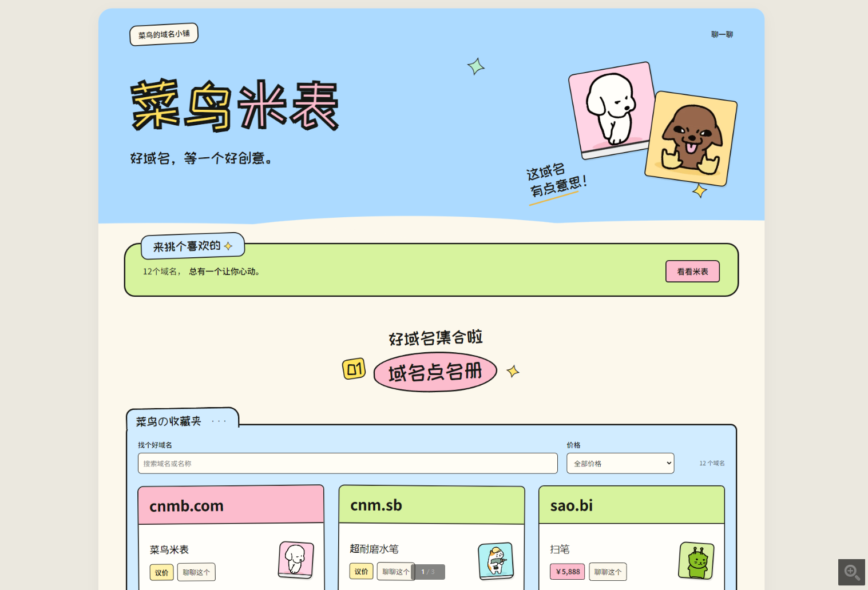Click the green alien icon on sao.bi card
The image size is (868, 590).
(x=696, y=561)
